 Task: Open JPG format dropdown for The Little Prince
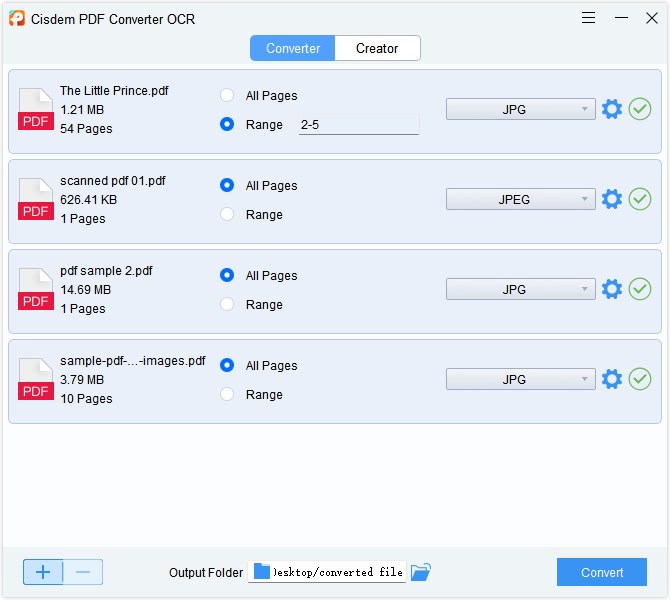(x=520, y=109)
